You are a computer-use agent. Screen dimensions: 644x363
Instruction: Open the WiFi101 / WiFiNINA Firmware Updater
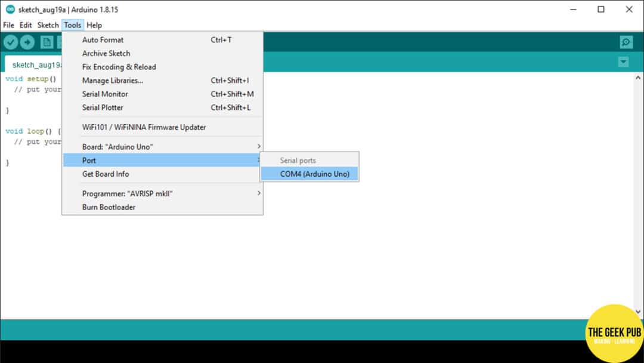pos(144,127)
